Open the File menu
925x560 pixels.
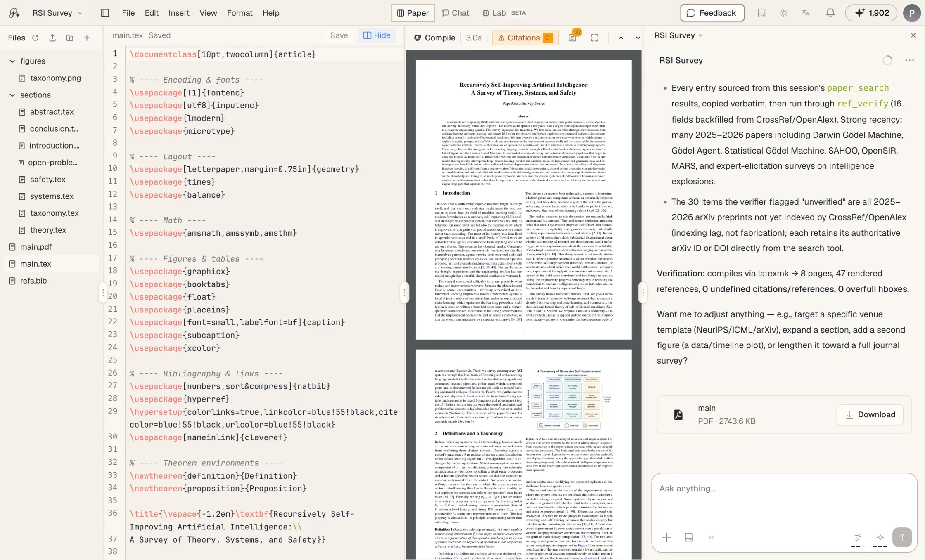point(128,13)
